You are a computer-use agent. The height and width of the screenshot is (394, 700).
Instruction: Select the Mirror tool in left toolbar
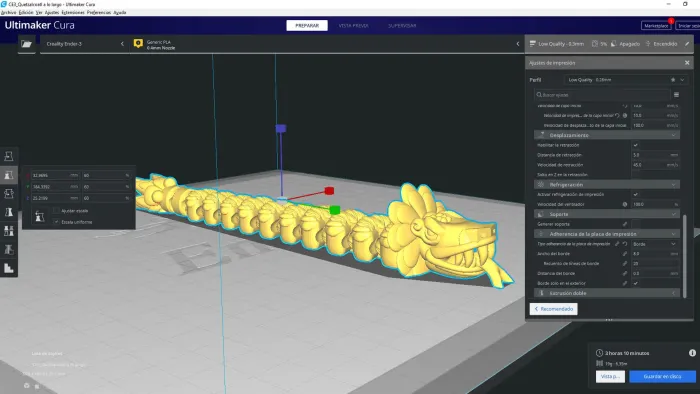8,212
